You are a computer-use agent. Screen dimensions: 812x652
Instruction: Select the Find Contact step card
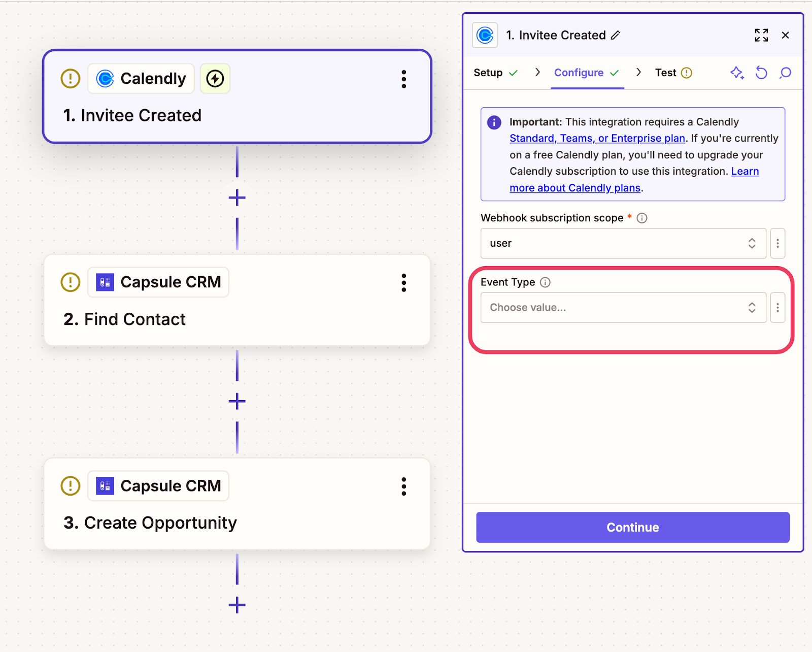pos(237,300)
